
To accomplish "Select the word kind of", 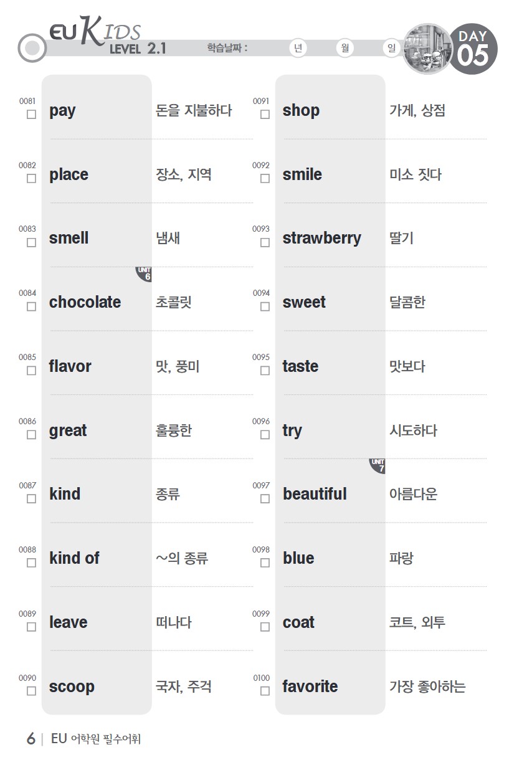I will [x=74, y=558].
